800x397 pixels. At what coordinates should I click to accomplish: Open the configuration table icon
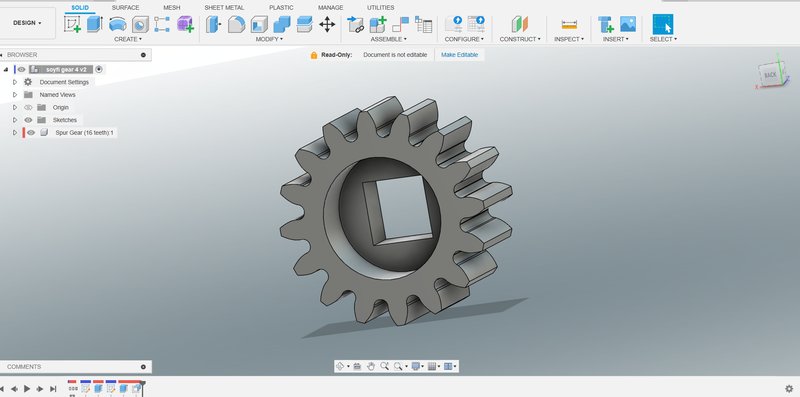477,24
